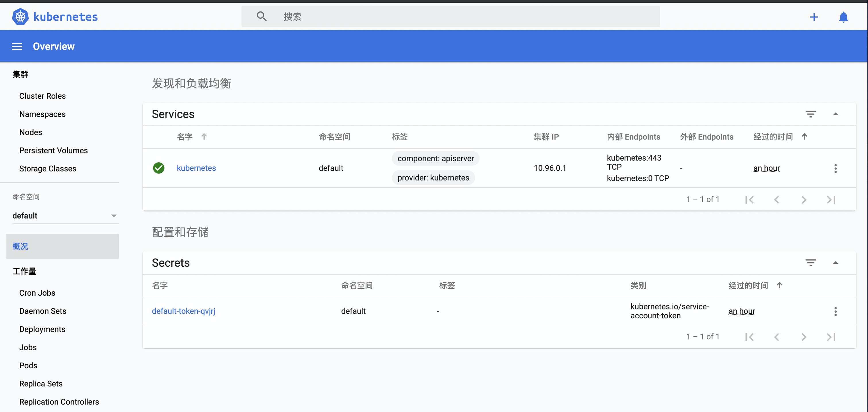Open the default-token-qvjrj secret link
Viewport: 868px width, 412px height.
pyautogui.click(x=183, y=311)
